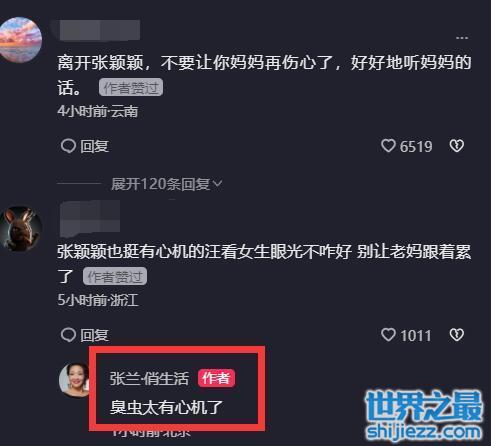Open the three-dot menu on first comment

tap(462, 38)
